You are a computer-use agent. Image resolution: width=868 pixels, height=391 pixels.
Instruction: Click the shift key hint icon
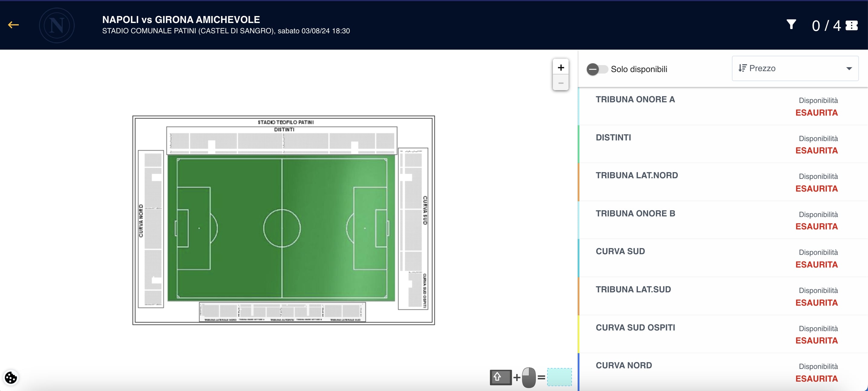(x=500, y=377)
